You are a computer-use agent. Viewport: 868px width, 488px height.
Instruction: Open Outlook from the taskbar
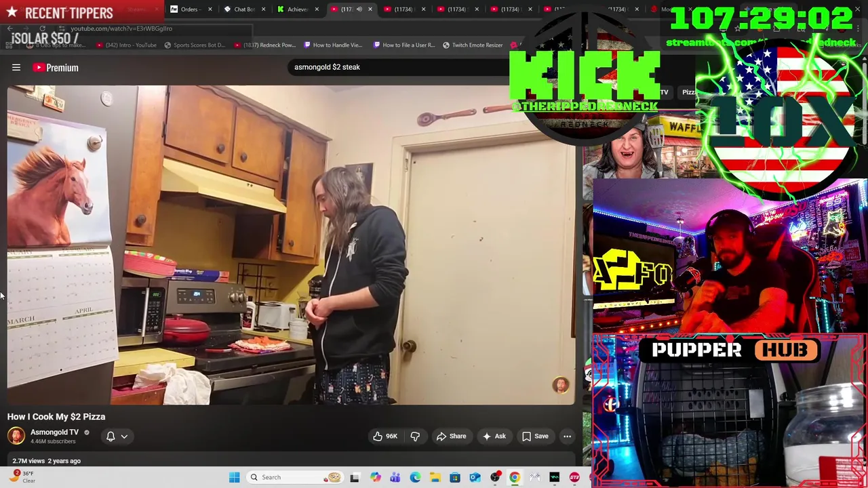click(475, 477)
